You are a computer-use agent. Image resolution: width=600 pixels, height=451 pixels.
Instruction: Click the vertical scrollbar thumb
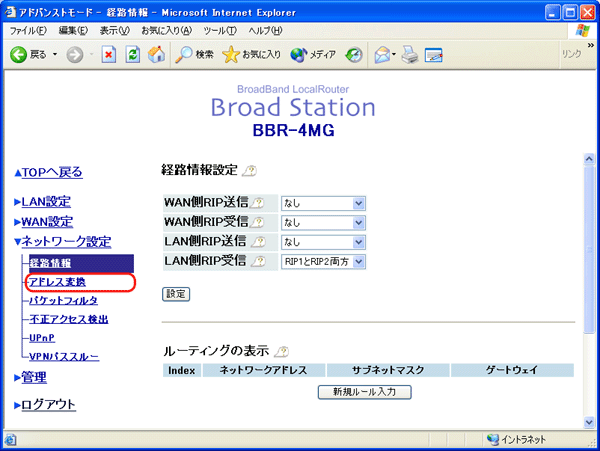[x=589, y=249]
